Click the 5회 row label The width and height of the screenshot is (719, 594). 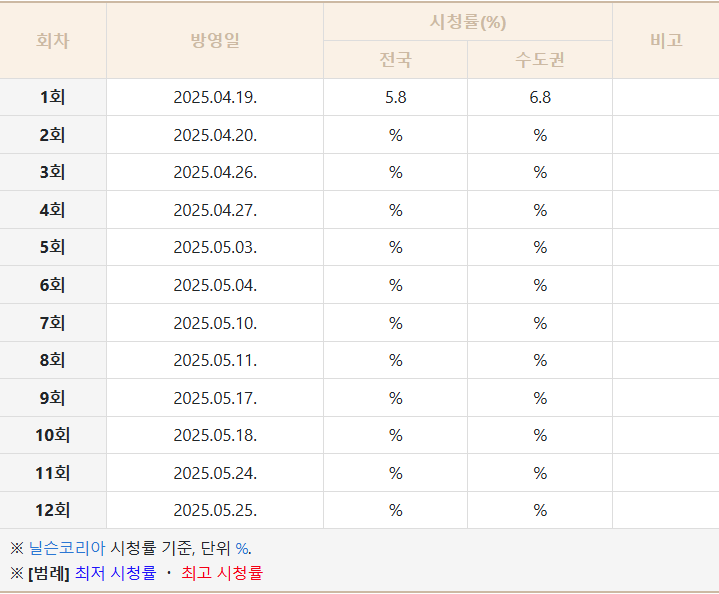pyautogui.click(x=53, y=247)
